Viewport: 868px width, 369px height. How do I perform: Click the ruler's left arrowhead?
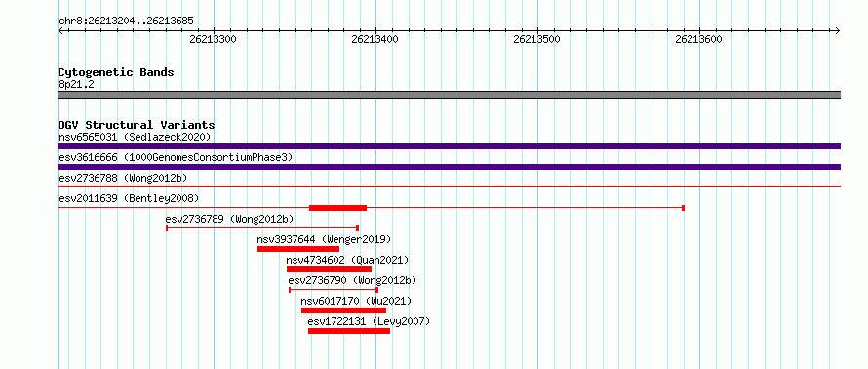60,30
